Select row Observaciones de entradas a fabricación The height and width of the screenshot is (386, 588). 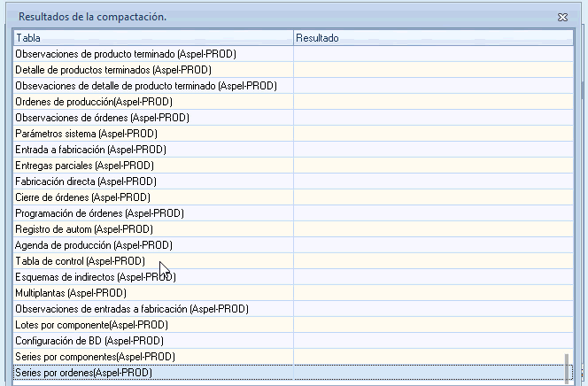pyautogui.click(x=293, y=309)
